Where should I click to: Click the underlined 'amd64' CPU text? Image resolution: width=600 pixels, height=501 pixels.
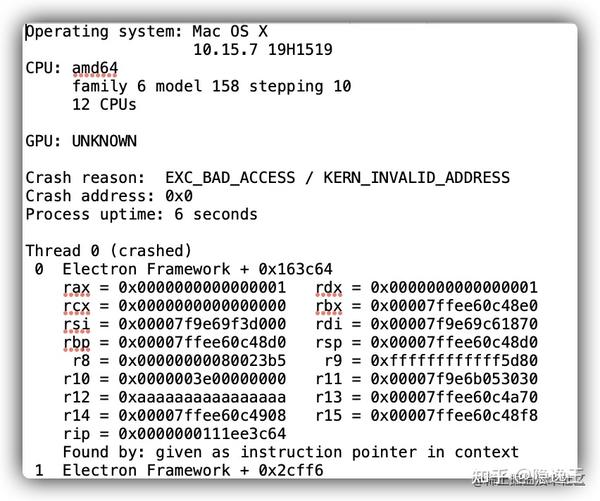[x=95, y=68]
